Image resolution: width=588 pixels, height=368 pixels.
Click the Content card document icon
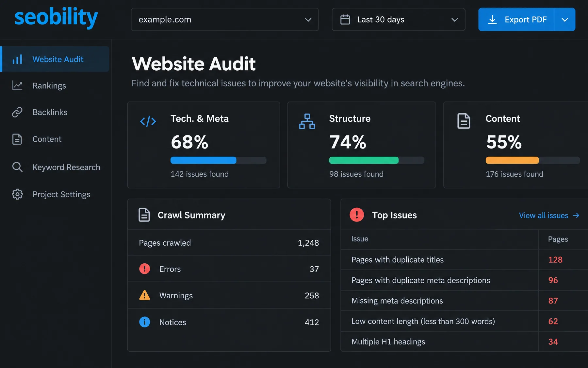(x=464, y=121)
